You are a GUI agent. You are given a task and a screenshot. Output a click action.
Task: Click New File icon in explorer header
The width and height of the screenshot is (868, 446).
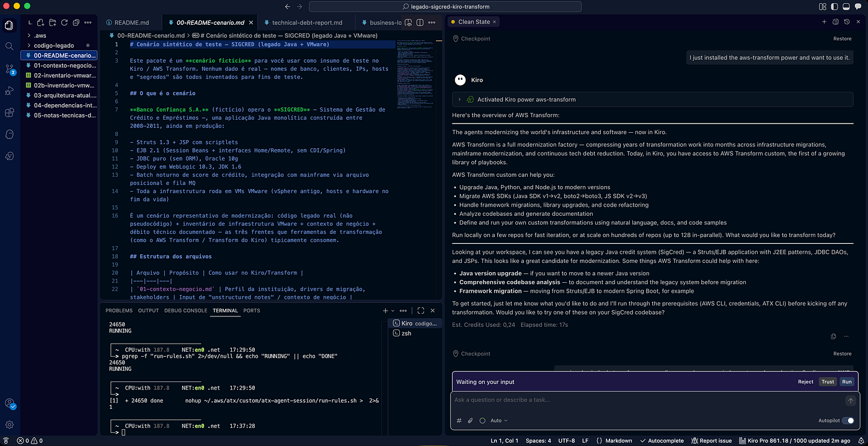point(41,22)
